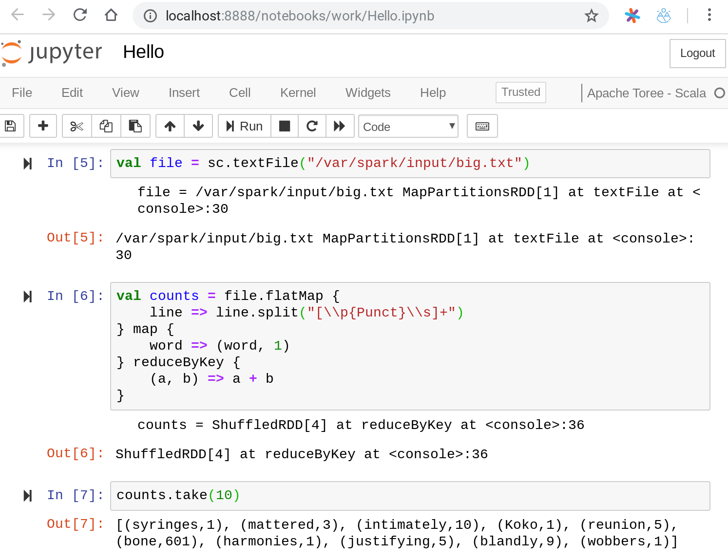The image size is (728, 560).
Task: Insert a cell below with plus icon
Action: [43, 126]
